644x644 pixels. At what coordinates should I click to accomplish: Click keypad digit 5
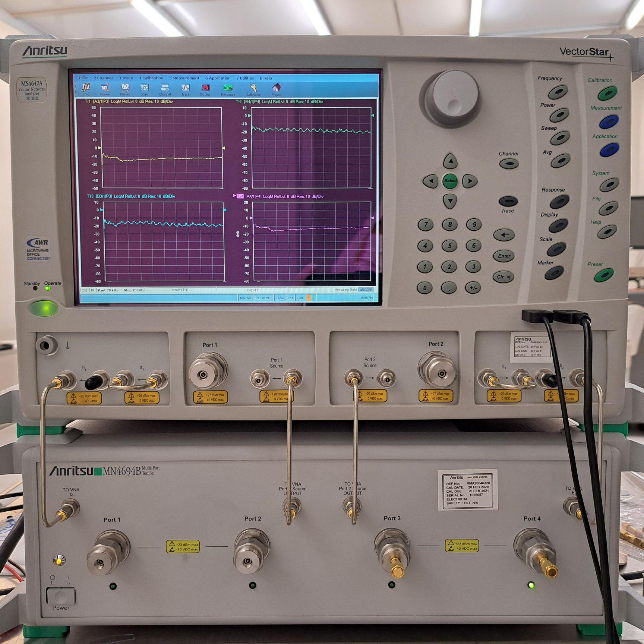(x=449, y=246)
